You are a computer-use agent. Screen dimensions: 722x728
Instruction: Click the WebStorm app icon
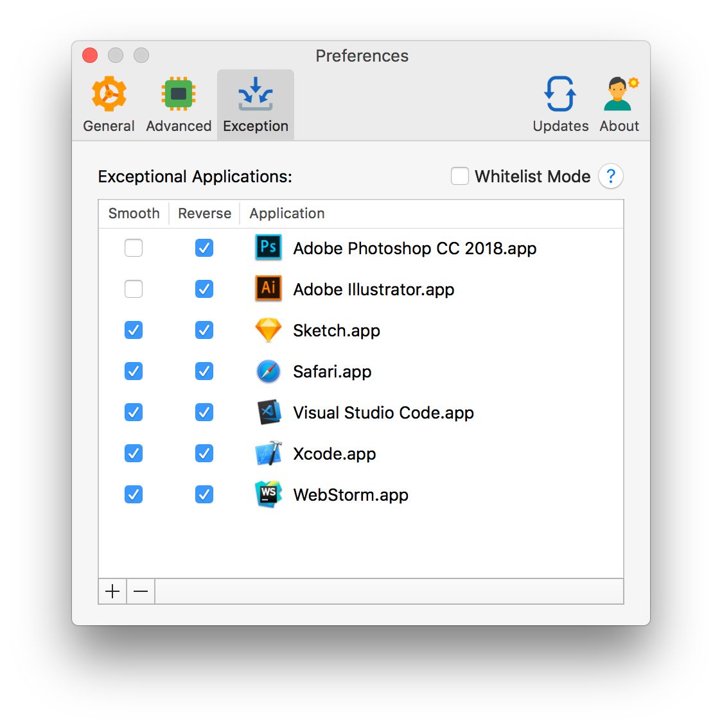[268, 494]
